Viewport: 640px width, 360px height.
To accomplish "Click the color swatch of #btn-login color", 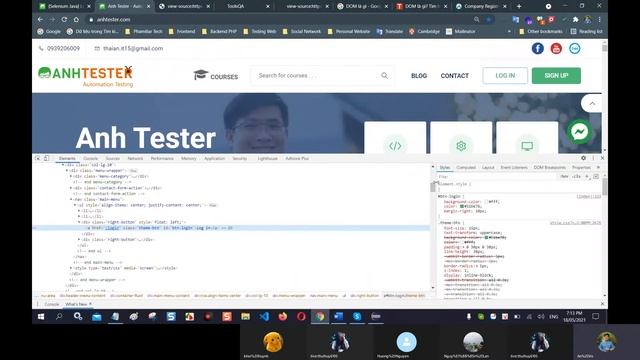I will [x=462, y=206].
